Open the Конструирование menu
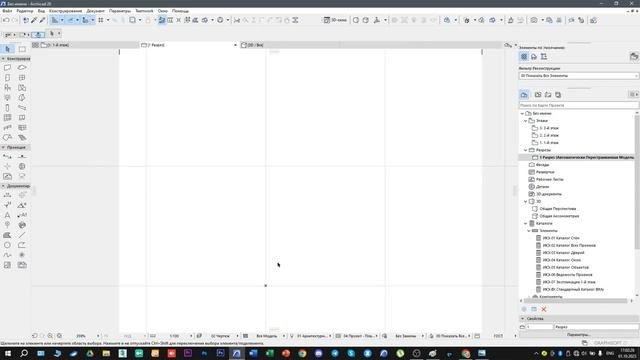The image size is (640, 360). point(65,11)
